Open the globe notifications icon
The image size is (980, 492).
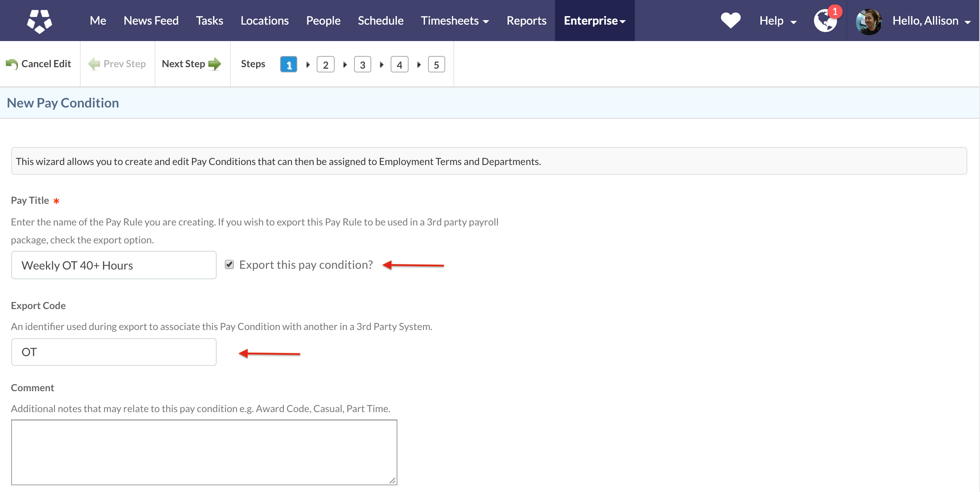[x=825, y=21]
